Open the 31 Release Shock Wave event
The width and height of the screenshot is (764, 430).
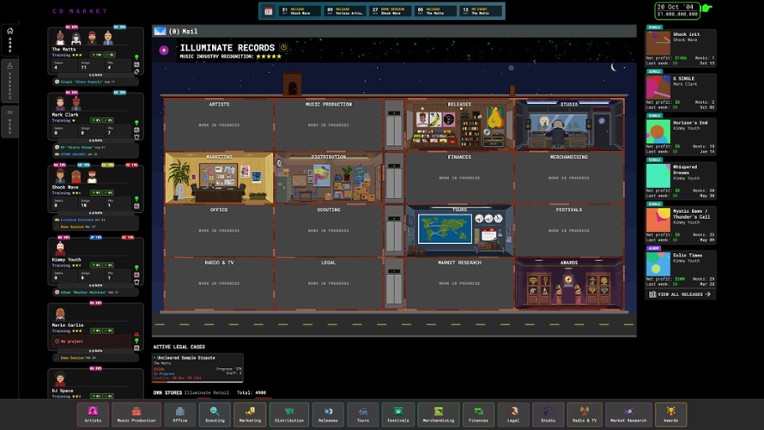[300, 11]
